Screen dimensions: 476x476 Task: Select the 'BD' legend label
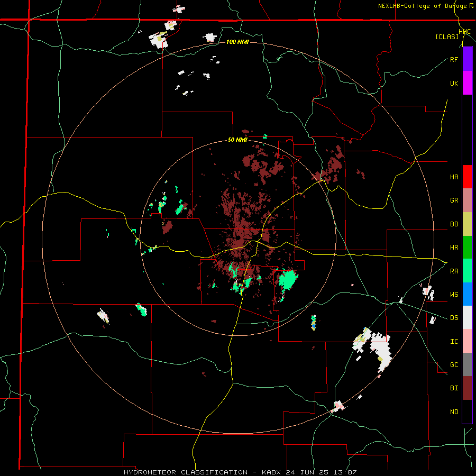(454, 224)
